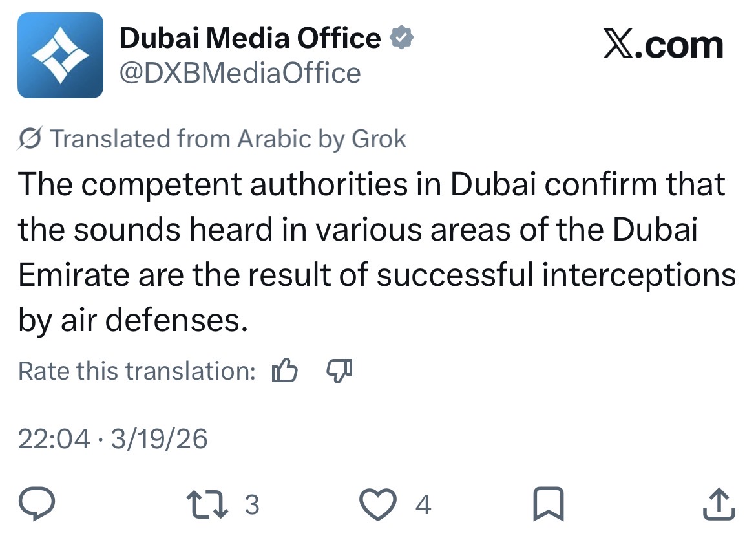Open Dubai Media Office profile avatar
The image size is (756, 540).
point(61,54)
